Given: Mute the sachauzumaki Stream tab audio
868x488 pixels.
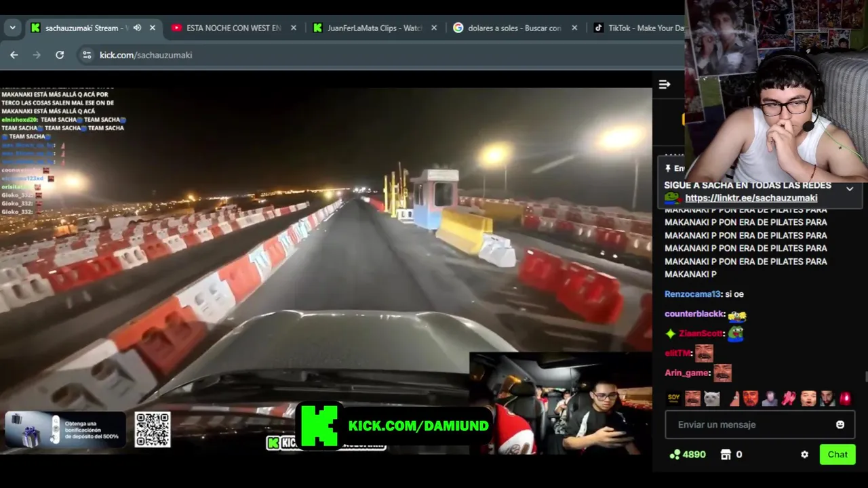Looking at the screenshot, I should click(137, 28).
